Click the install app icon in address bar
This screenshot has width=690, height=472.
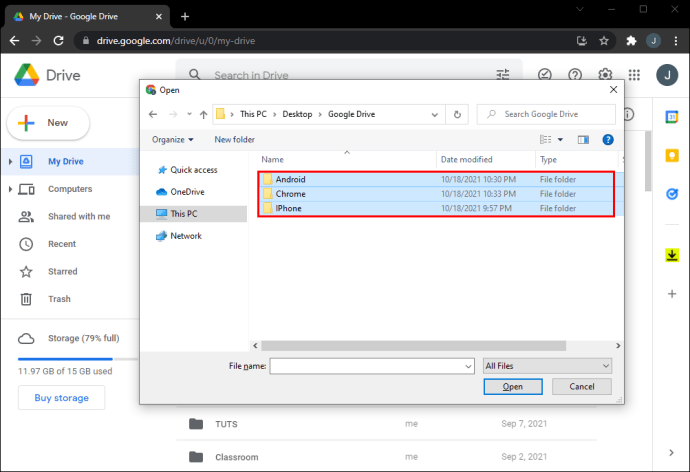tap(582, 41)
